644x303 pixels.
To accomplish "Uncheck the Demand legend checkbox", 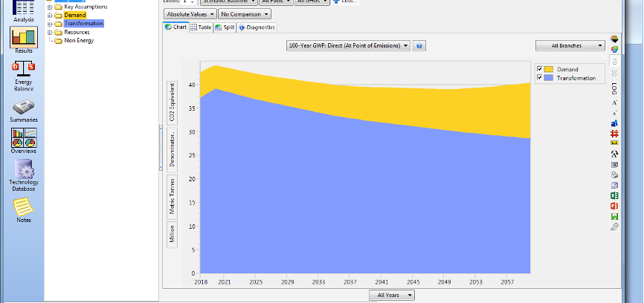I will click(540, 69).
